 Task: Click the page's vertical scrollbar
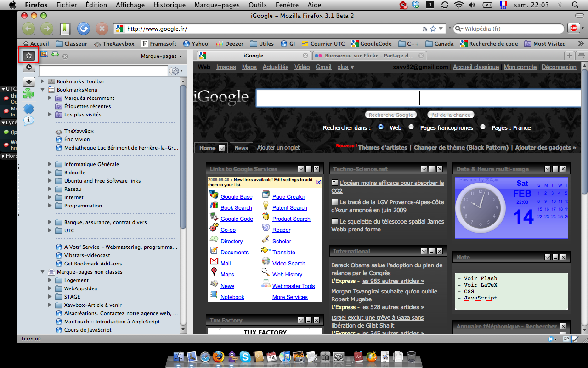coord(584,131)
